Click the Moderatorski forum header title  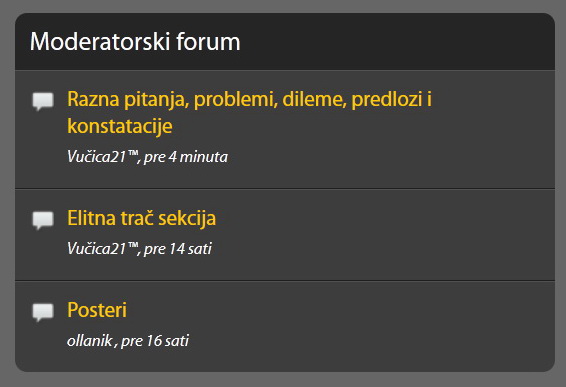click(x=135, y=42)
